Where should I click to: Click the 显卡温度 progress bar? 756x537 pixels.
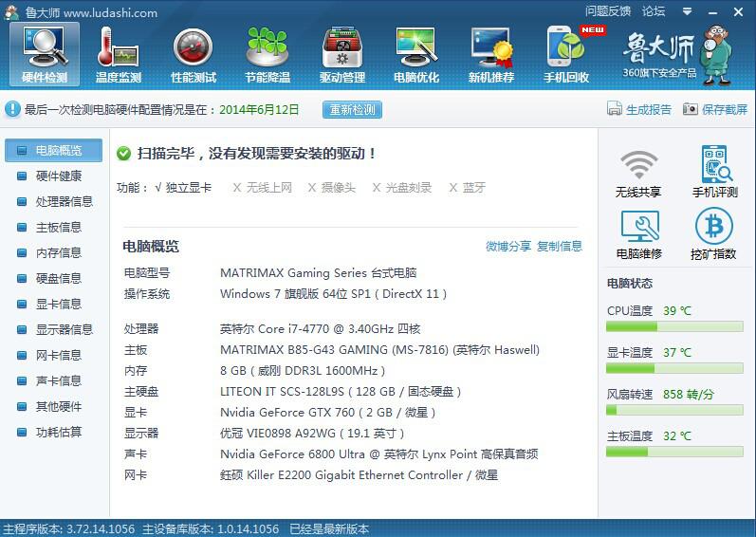pyautogui.click(x=674, y=369)
